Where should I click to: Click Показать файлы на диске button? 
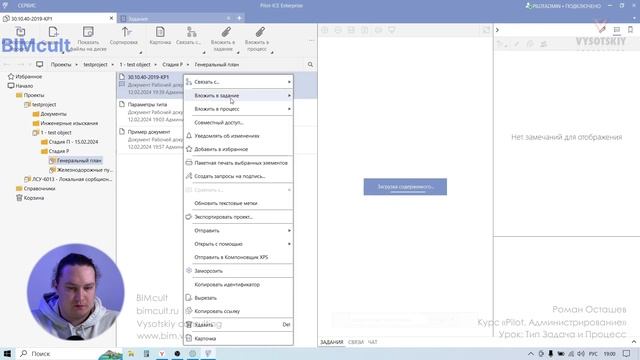(x=88, y=39)
